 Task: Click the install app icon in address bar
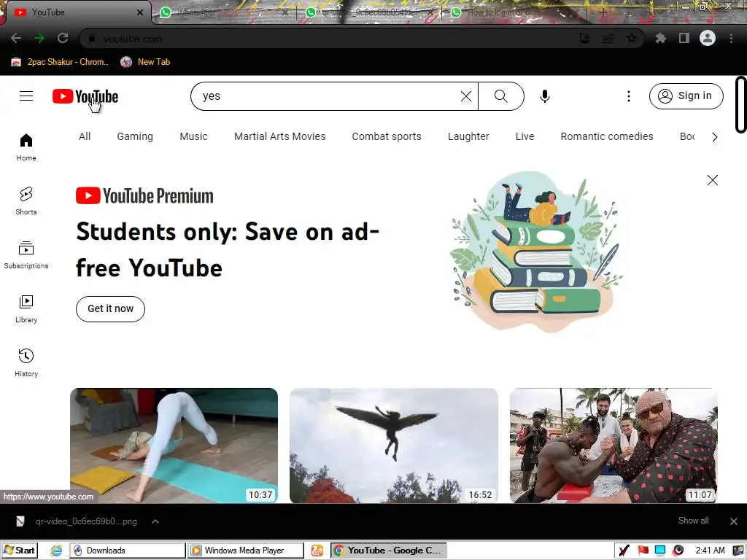tap(584, 38)
